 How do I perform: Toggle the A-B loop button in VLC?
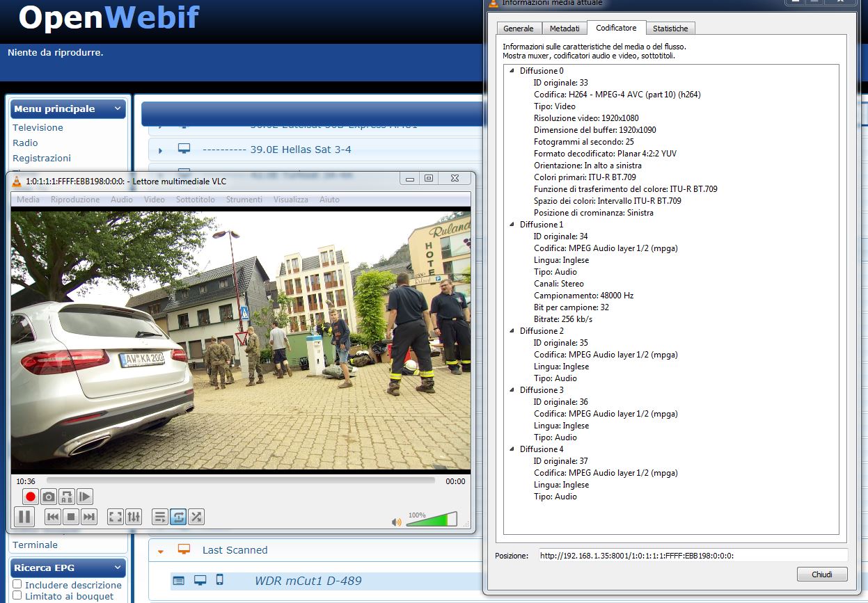click(66, 497)
